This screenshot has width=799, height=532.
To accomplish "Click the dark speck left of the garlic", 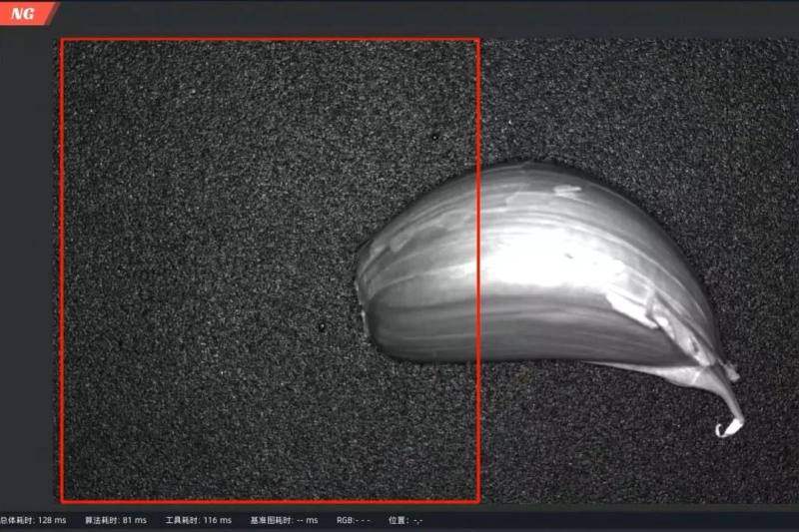I will 322,327.
